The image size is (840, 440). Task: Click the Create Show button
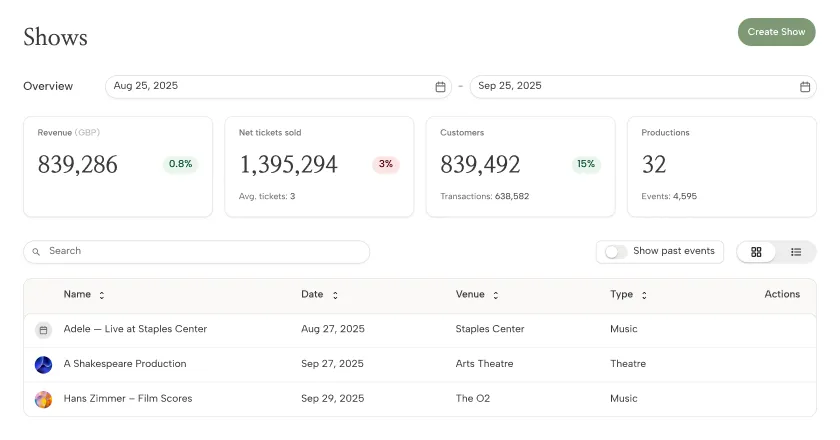[776, 32]
